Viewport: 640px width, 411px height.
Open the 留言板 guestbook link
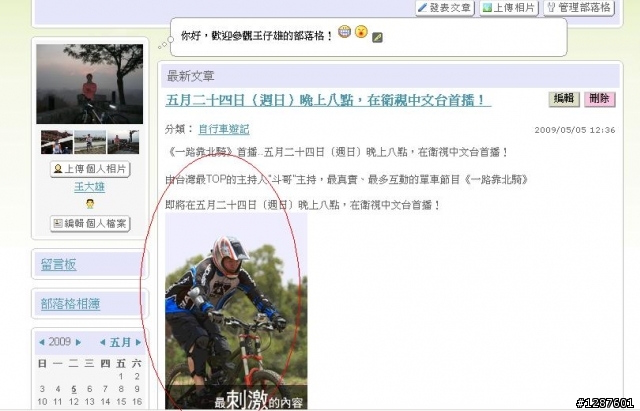(x=58, y=264)
